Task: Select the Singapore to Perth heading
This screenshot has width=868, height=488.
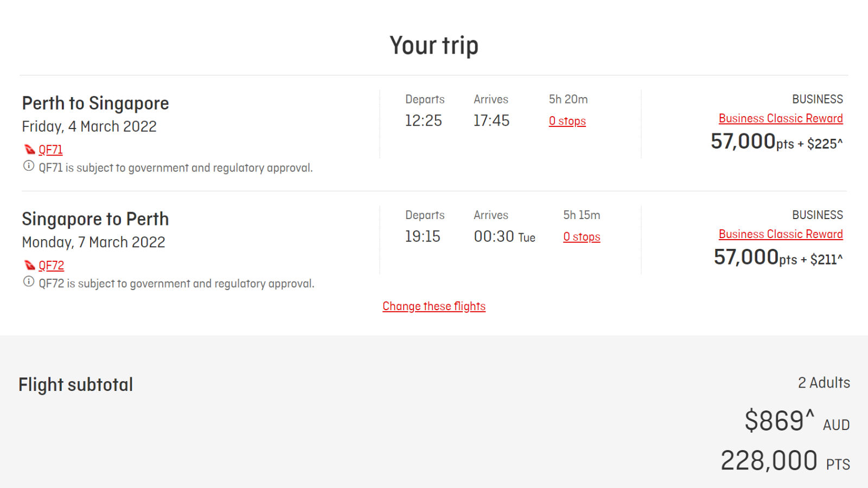Action: 95,219
